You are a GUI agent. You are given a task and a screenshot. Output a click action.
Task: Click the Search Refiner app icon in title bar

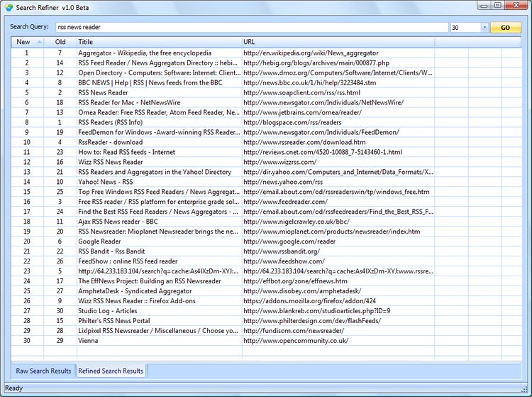click(9, 7)
